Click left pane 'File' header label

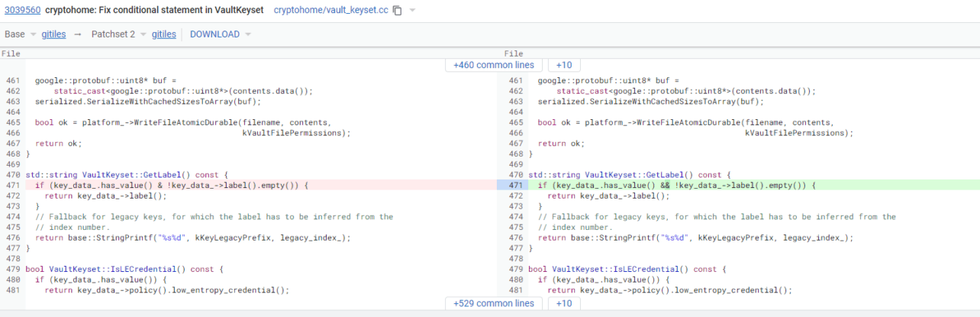click(11, 53)
